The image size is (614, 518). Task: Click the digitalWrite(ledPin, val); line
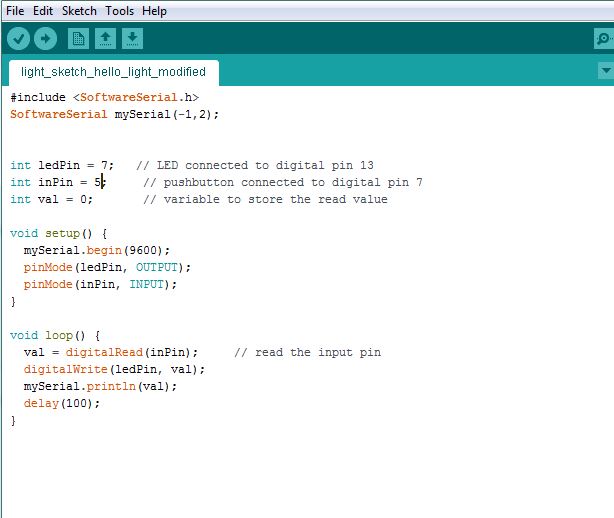[114, 370]
